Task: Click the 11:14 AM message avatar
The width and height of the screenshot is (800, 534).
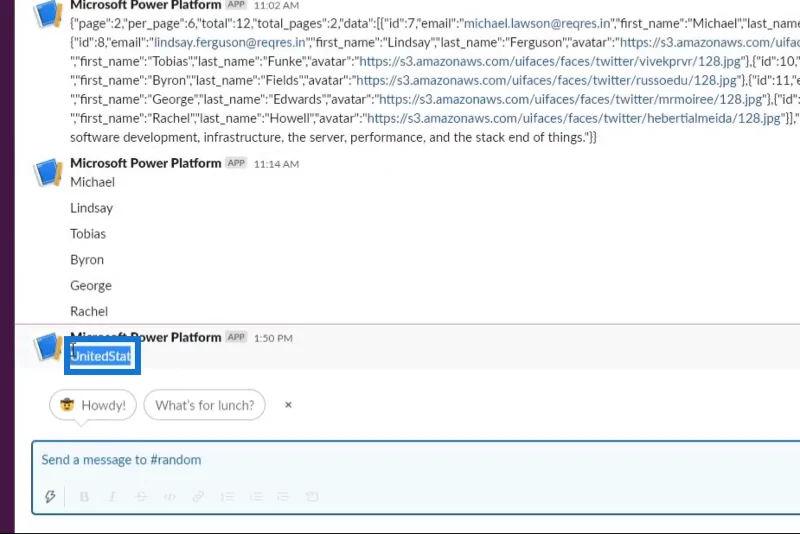Action: coord(48,172)
